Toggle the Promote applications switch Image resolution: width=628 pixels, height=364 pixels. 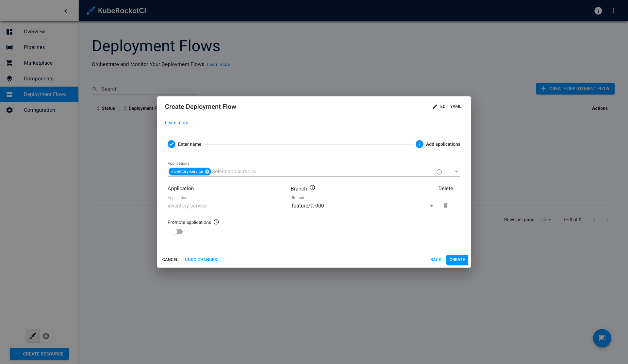(176, 231)
